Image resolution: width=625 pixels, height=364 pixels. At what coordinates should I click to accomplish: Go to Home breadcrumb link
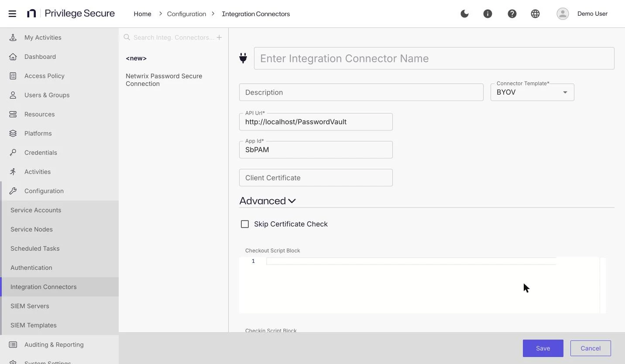tap(142, 14)
